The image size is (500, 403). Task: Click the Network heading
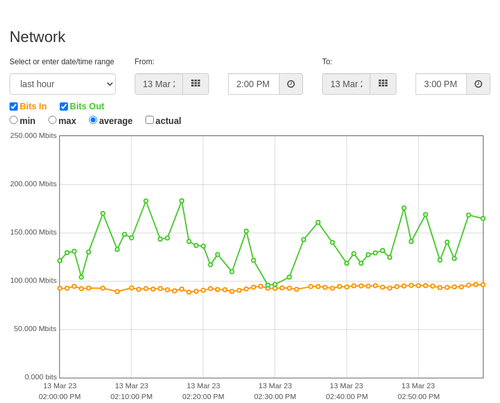click(37, 37)
